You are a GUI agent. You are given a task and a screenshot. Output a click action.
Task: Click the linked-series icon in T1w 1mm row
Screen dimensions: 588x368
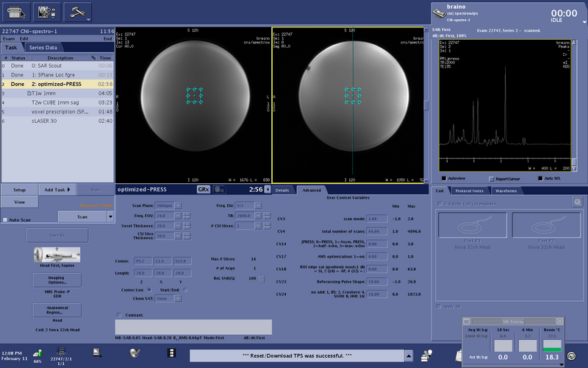29,93
